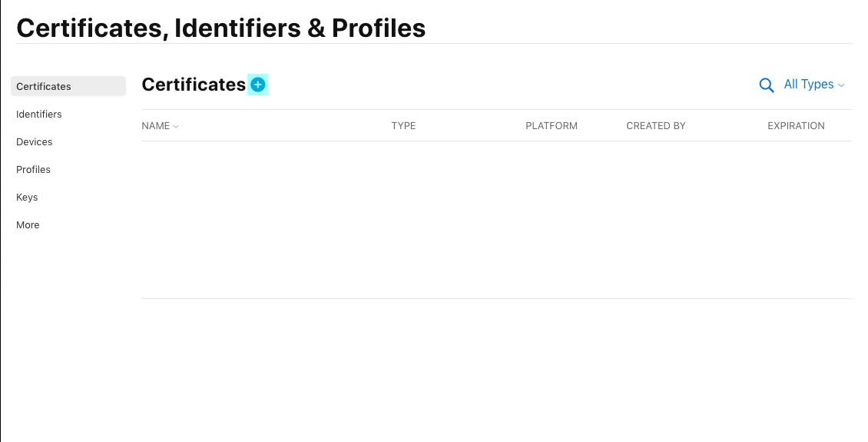Click the CREATED BY column header

click(656, 126)
